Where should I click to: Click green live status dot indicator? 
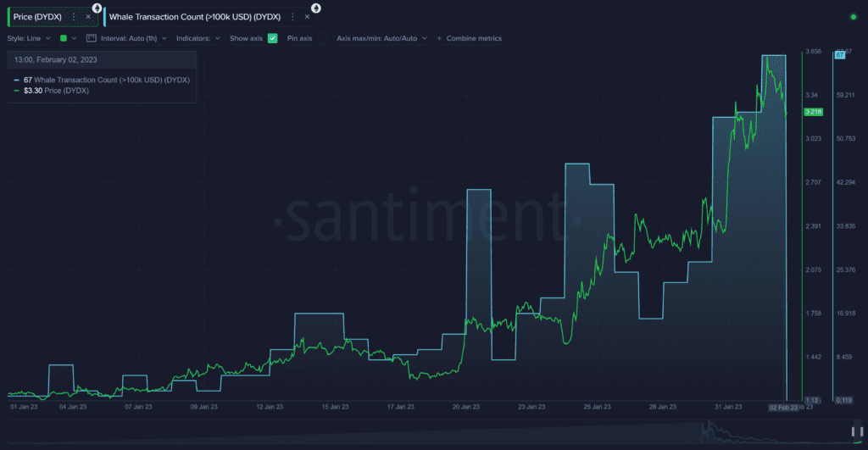[853, 17]
